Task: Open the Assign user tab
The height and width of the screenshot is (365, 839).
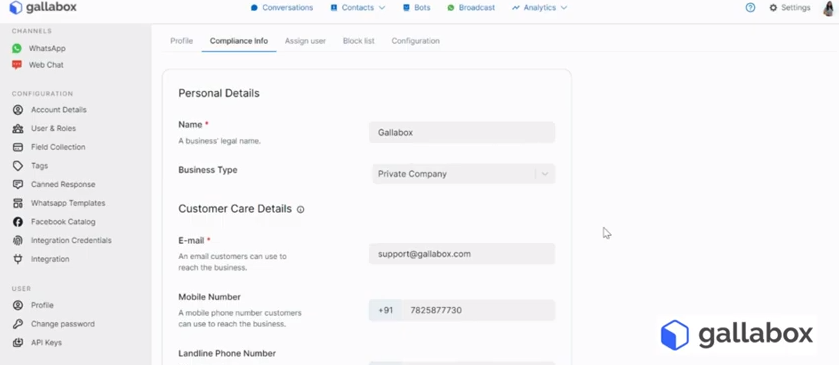Action: pos(305,41)
